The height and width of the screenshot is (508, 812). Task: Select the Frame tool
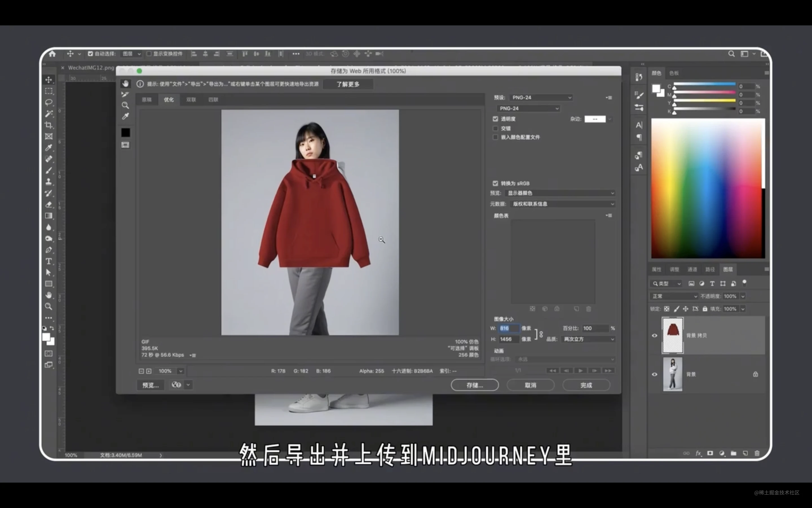tap(49, 136)
